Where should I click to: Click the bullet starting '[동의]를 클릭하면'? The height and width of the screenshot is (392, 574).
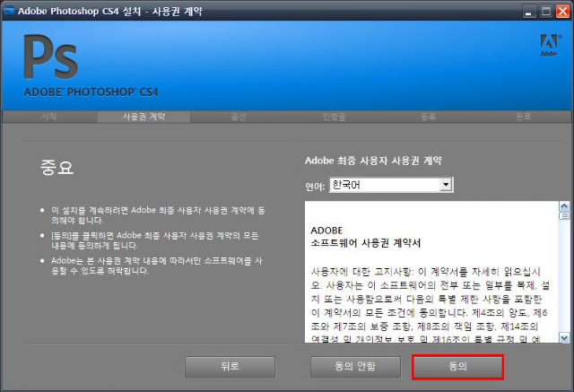[x=154, y=240]
